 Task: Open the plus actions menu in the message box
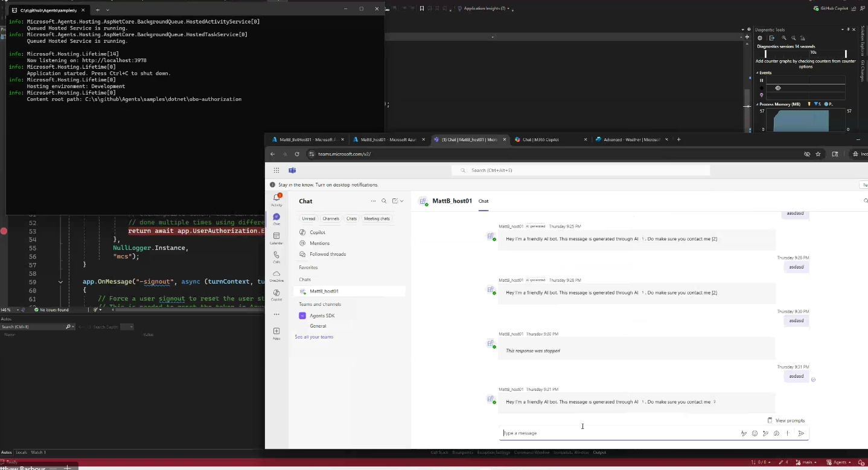click(x=788, y=433)
